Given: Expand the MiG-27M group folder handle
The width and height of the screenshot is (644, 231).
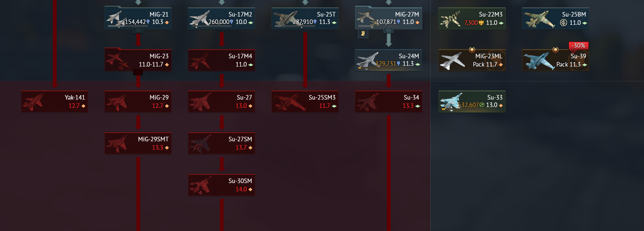Looking at the screenshot, I should (x=389, y=30).
